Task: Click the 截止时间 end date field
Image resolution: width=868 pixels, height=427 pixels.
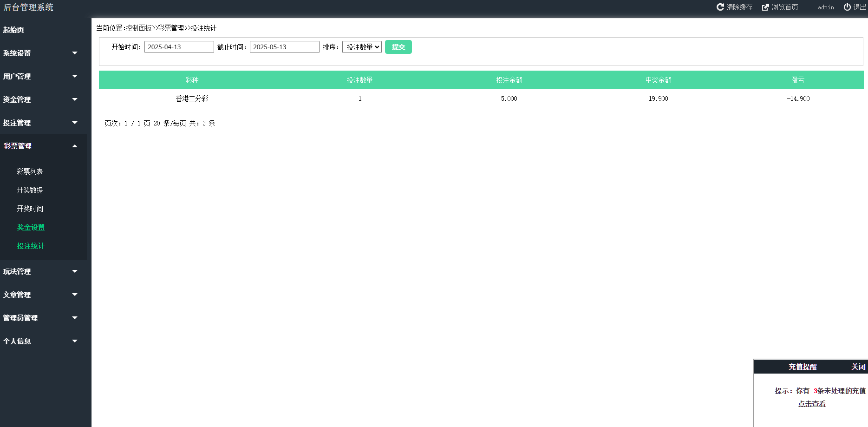Action: click(x=284, y=47)
